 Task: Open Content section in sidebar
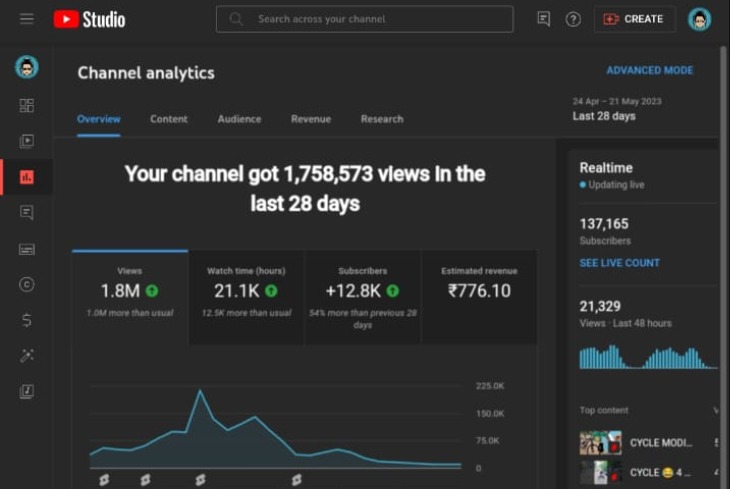(27, 141)
